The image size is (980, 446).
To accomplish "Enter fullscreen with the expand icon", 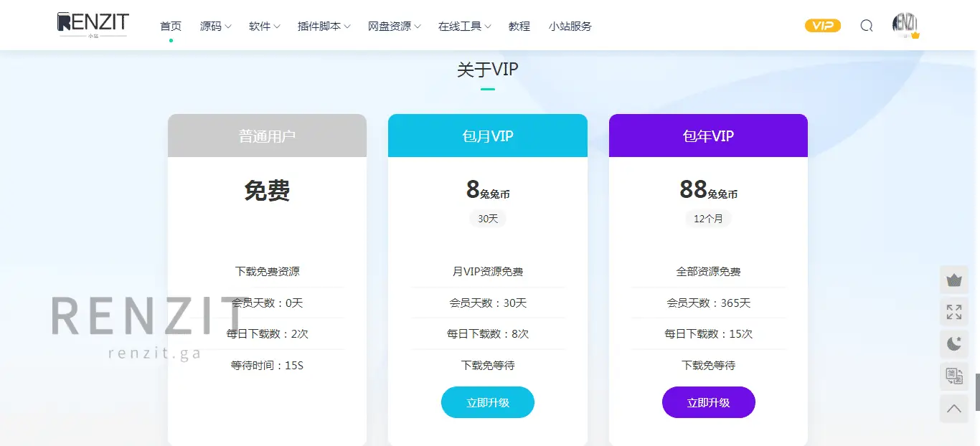I will coord(953,312).
